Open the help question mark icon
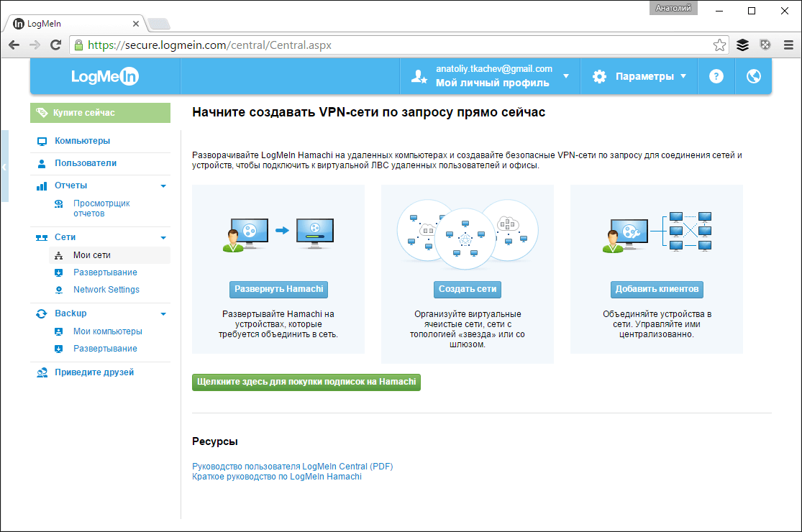The width and height of the screenshot is (802, 532). pyautogui.click(x=716, y=76)
